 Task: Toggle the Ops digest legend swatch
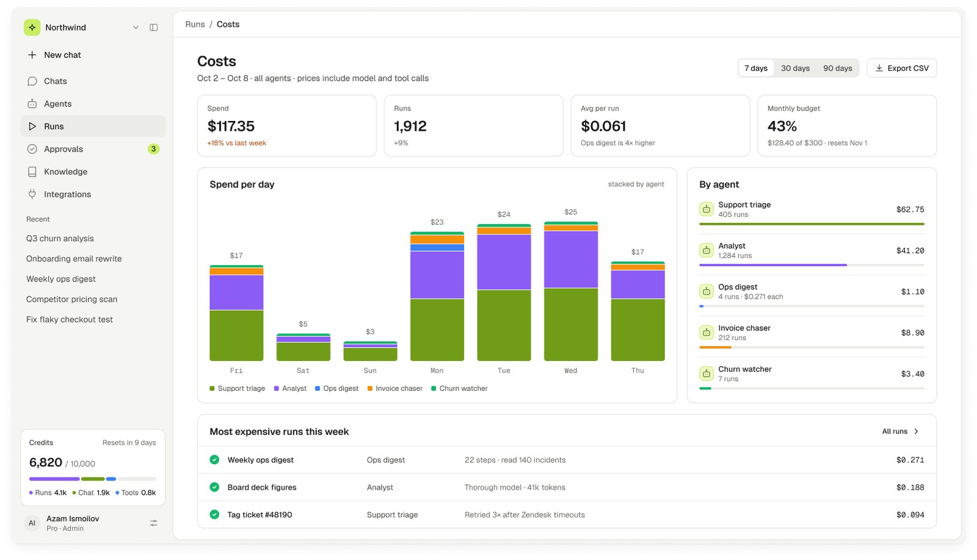(318, 388)
